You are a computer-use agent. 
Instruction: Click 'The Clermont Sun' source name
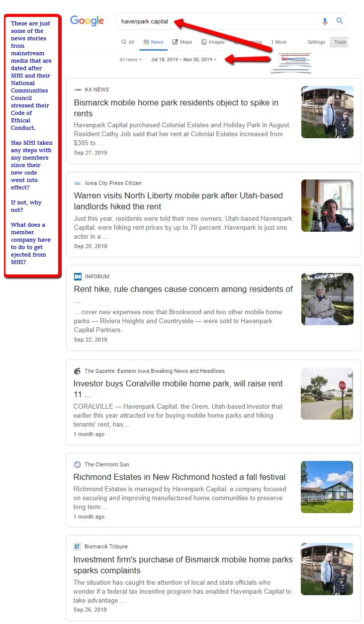[106, 464]
